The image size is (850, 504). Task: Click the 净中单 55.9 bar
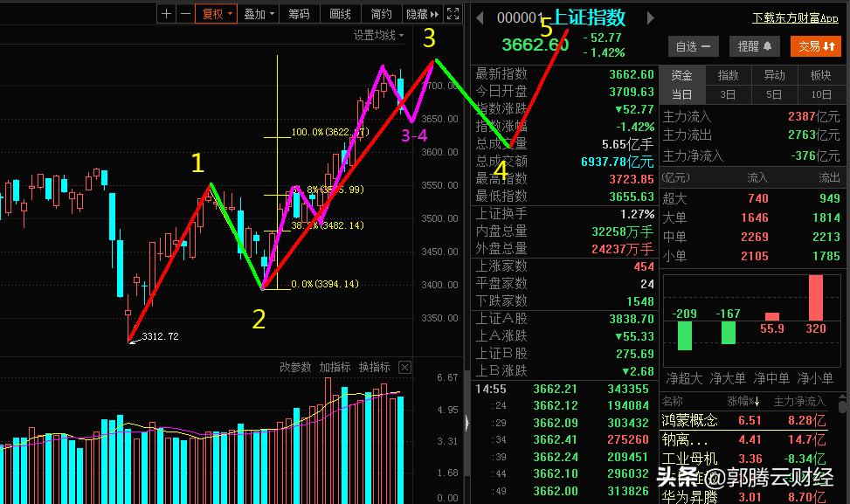(772, 316)
